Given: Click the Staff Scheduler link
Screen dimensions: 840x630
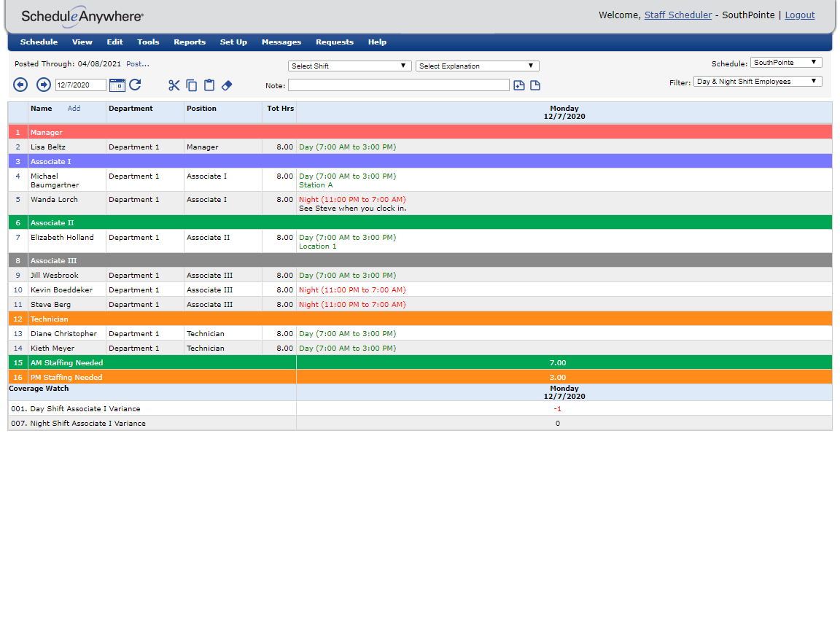Looking at the screenshot, I should click(x=677, y=15).
